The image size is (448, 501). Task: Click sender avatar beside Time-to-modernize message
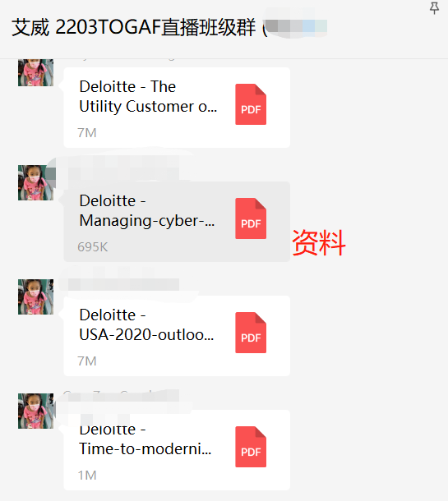[x=35, y=411]
